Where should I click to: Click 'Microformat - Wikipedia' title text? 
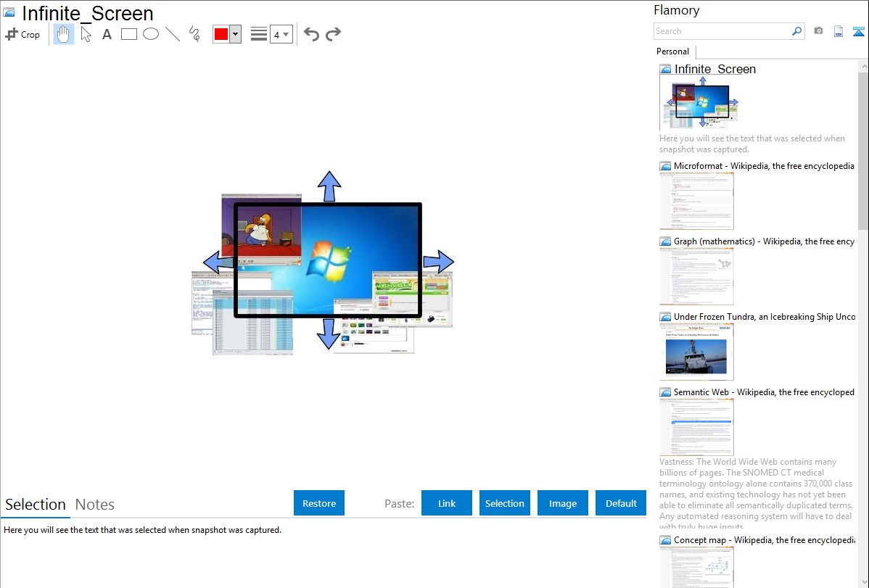coord(764,166)
